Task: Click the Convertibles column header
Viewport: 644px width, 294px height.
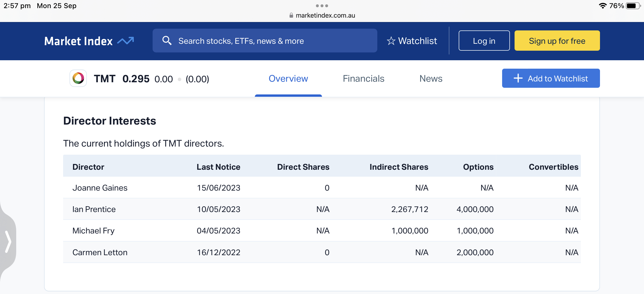Action: pos(553,167)
